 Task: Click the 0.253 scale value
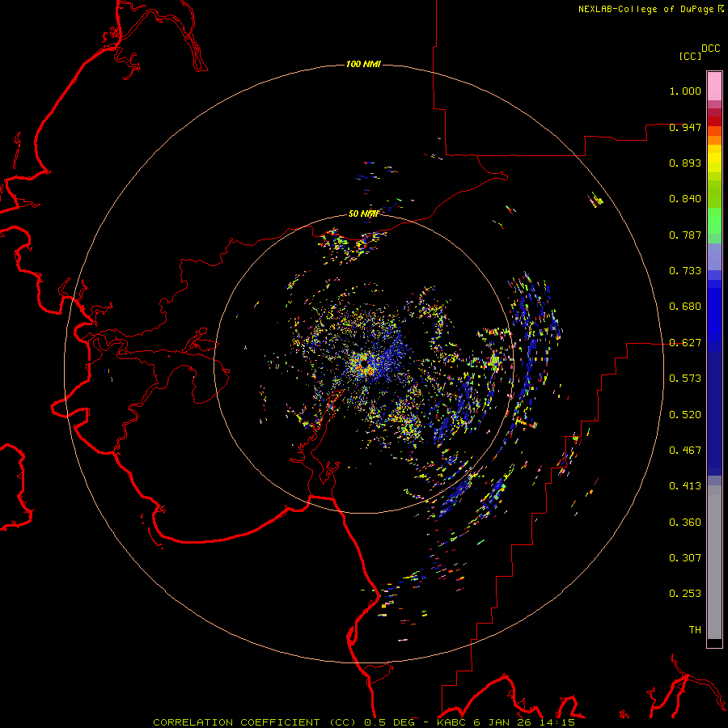click(x=685, y=594)
